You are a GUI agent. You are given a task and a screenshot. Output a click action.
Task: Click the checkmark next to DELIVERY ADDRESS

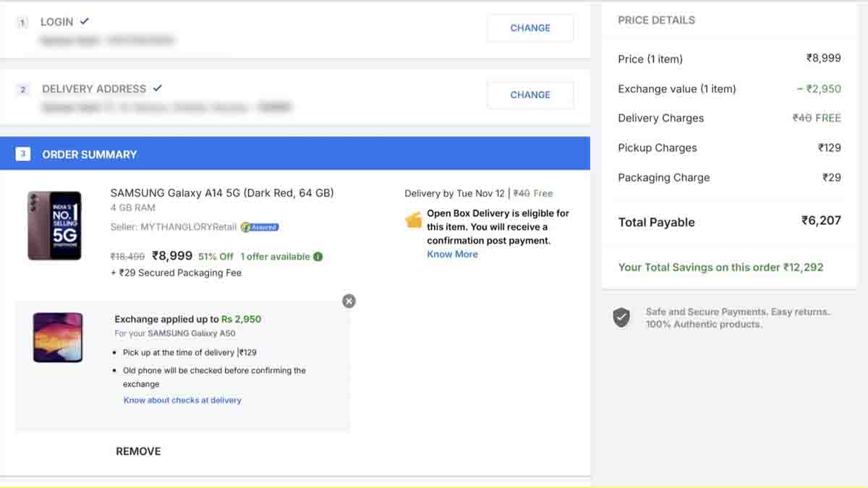click(x=158, y=88)
